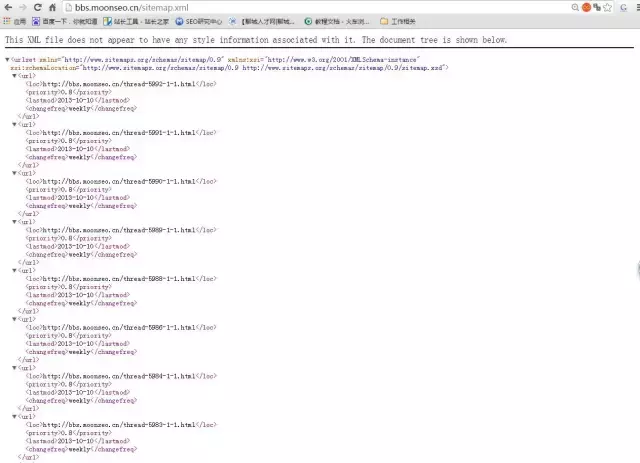
Task: Collapse the url node for thread-5988
Action: click(x=14, y=270)
